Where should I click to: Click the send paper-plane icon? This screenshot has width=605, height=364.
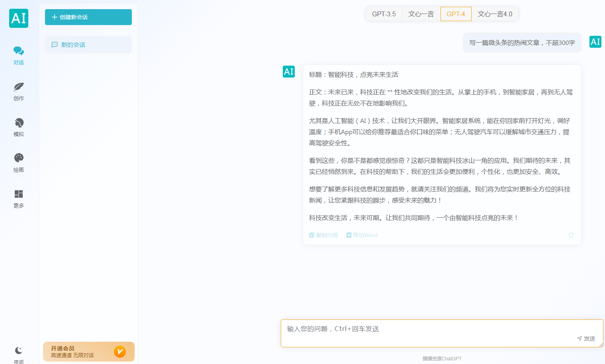click(x=580, y=339)
